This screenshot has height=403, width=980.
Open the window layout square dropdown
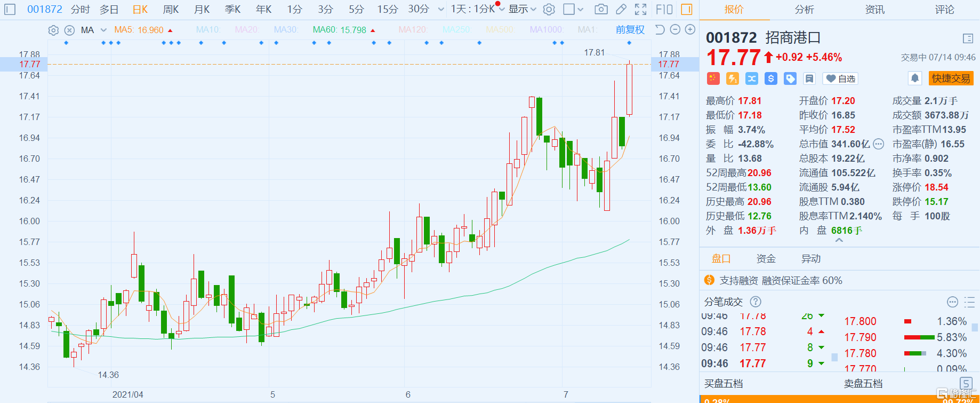pos(574,9)
